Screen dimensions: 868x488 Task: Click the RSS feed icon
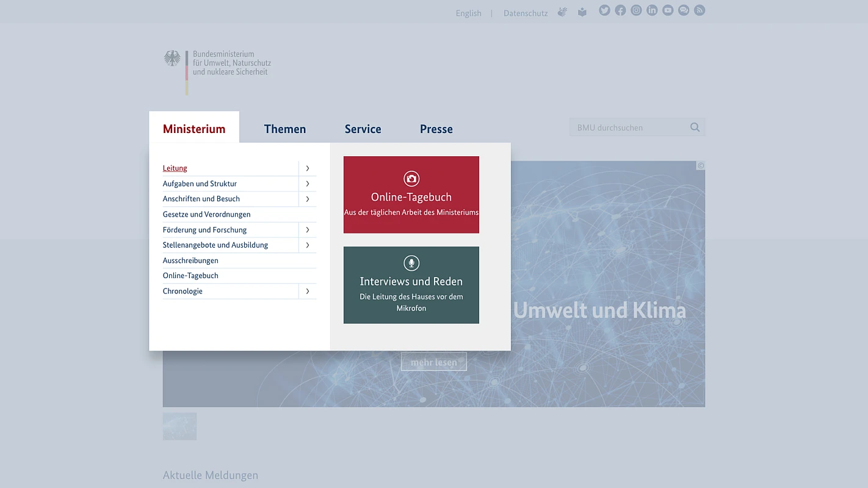[700, 10]
